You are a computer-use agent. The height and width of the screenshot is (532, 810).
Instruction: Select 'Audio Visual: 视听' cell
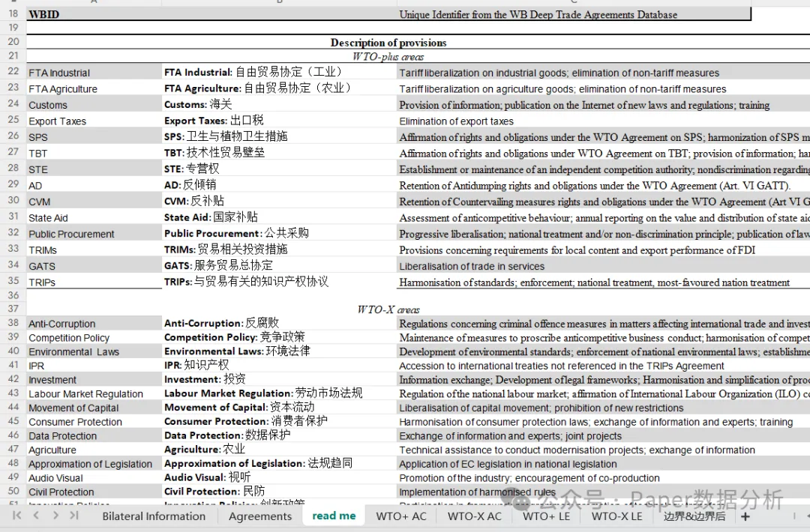point(279,477)
